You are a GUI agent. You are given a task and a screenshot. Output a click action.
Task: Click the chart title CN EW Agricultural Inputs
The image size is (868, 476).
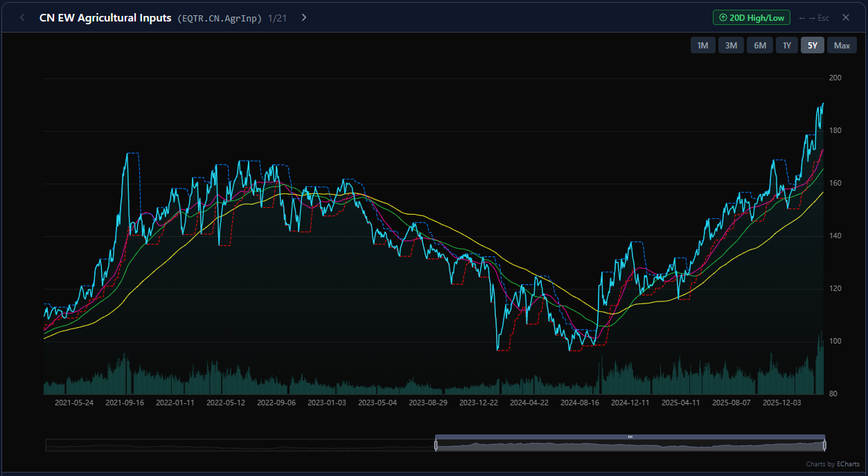(105, 18)
